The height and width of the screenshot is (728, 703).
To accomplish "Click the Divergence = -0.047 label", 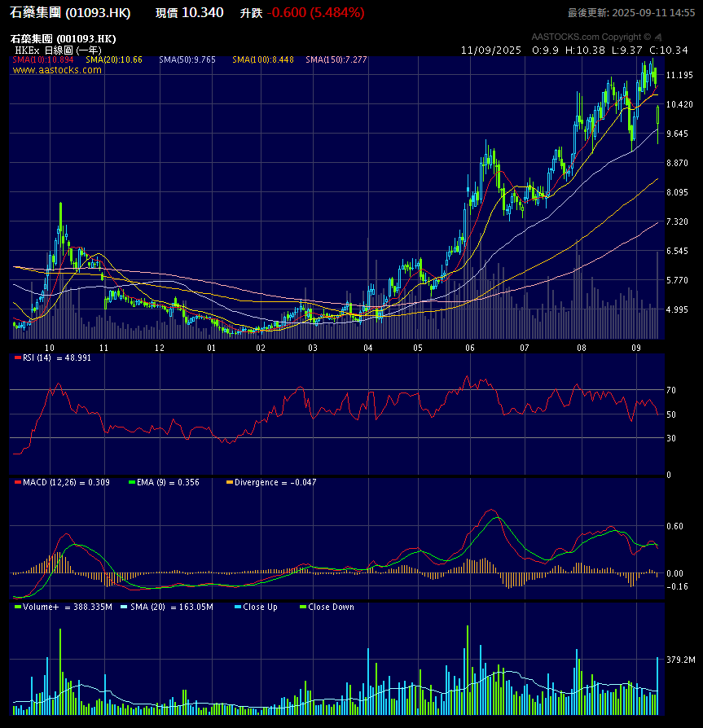I will pos(275,482).
